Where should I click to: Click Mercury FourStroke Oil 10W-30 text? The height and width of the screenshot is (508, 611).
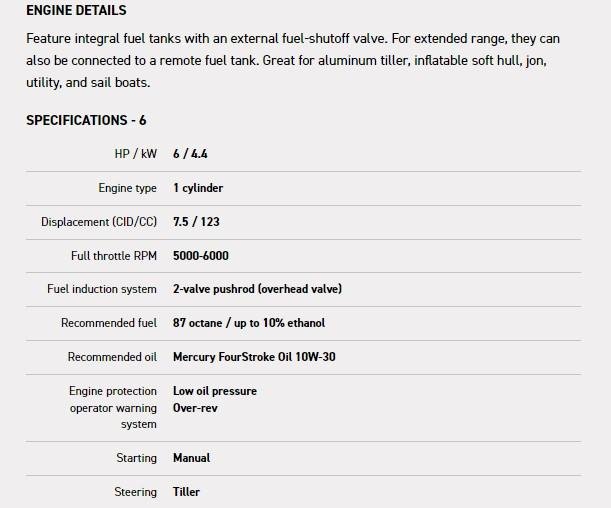(x=254, y=357)
